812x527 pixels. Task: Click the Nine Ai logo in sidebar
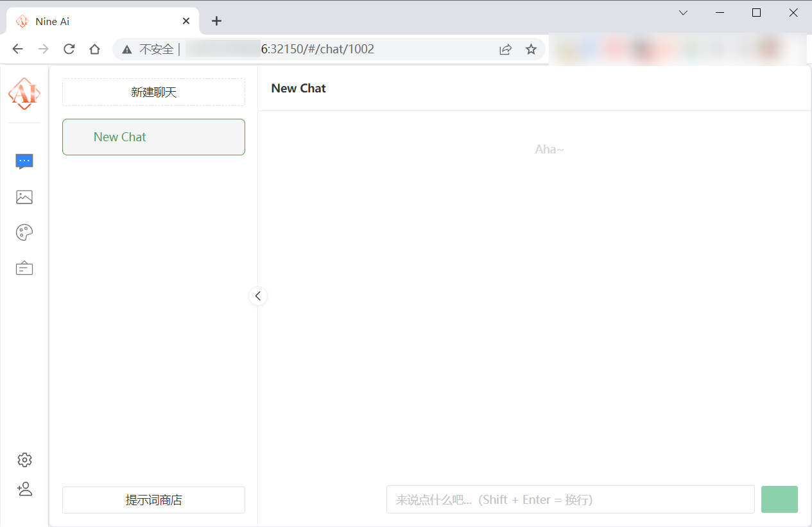tap(24, 94)
